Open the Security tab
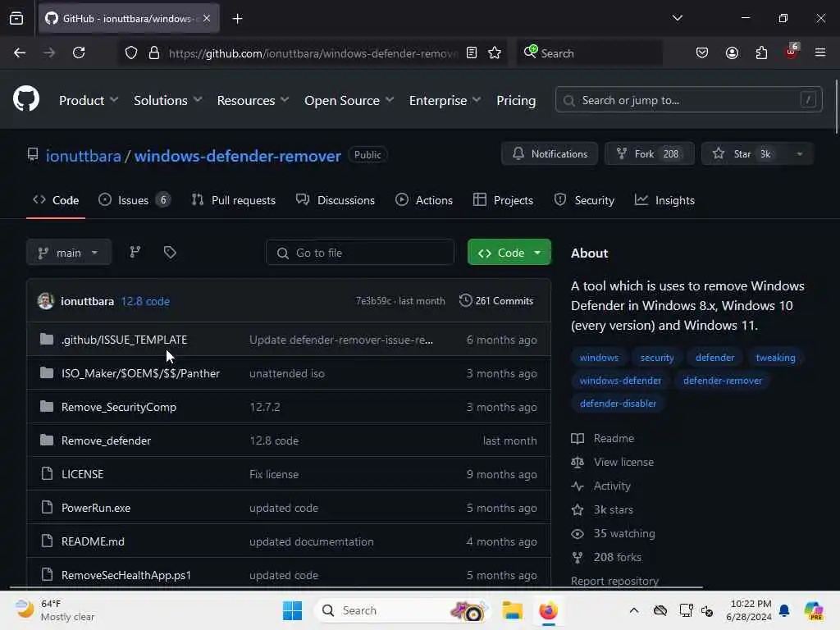The height and width of the screenshot is (630, 840). tap(584, 200)
